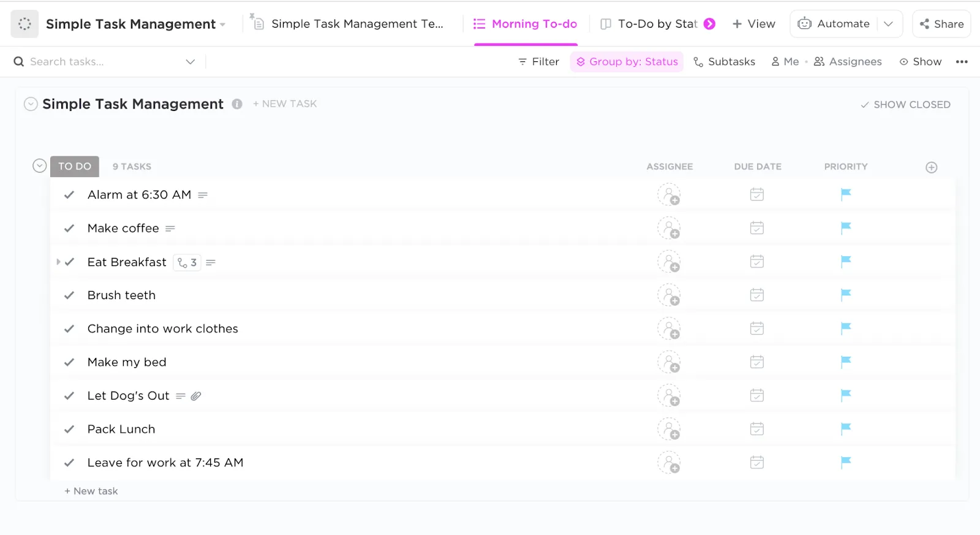The image size is (980, 535).
Task: Open the Let Dog's Out task
Action: pos(128,396)
